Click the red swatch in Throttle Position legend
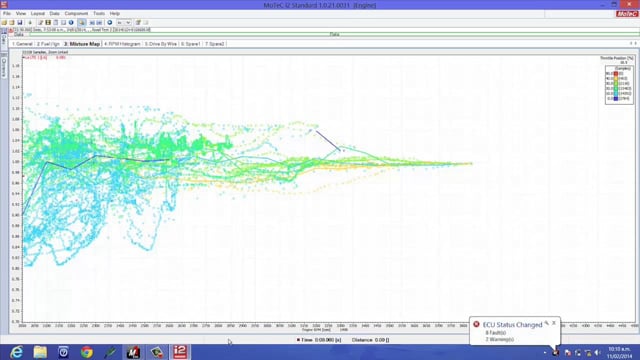Screen dimensions: 640x360 click(x=616, y=73)
